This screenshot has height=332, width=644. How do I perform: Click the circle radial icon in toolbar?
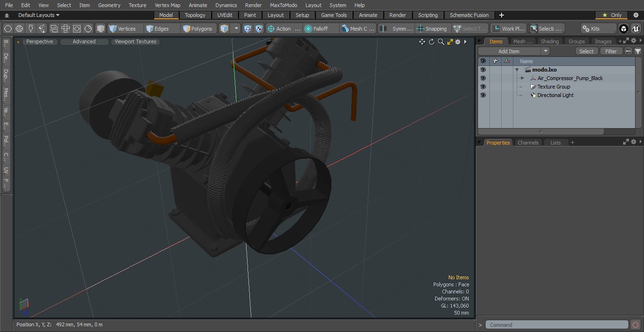(x=88, y=29)
